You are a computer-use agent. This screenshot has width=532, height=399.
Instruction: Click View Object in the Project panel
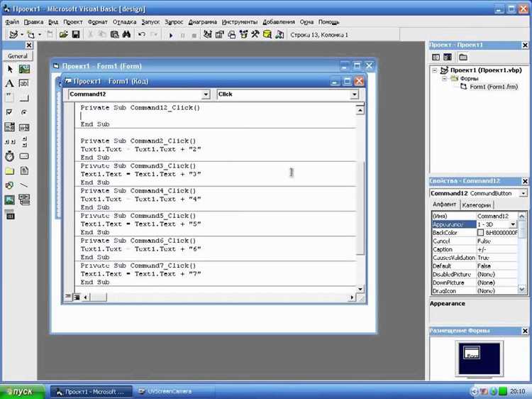[448, 58]
